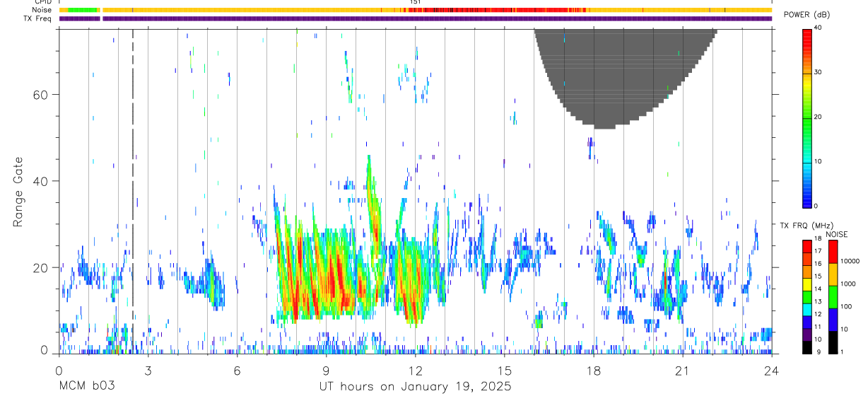Click the x-axis tick label '21'
This screenshot has width=868, height=401.
click(683, 370)
